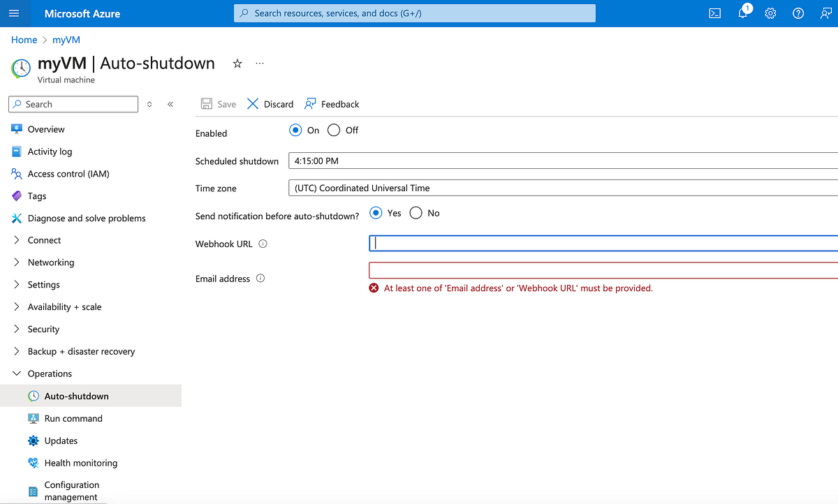The width and height of the screenshot is (838, 504).
Task: Go to Home via the breadcrumb link
Action: 24,40
